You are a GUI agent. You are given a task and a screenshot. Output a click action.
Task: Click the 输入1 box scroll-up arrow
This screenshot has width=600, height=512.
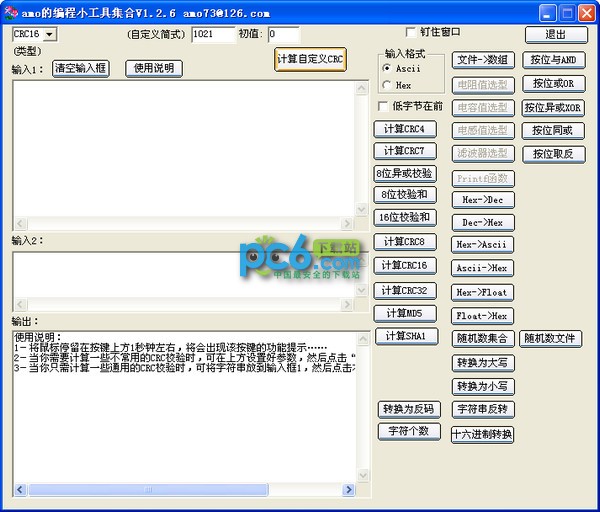362,88
